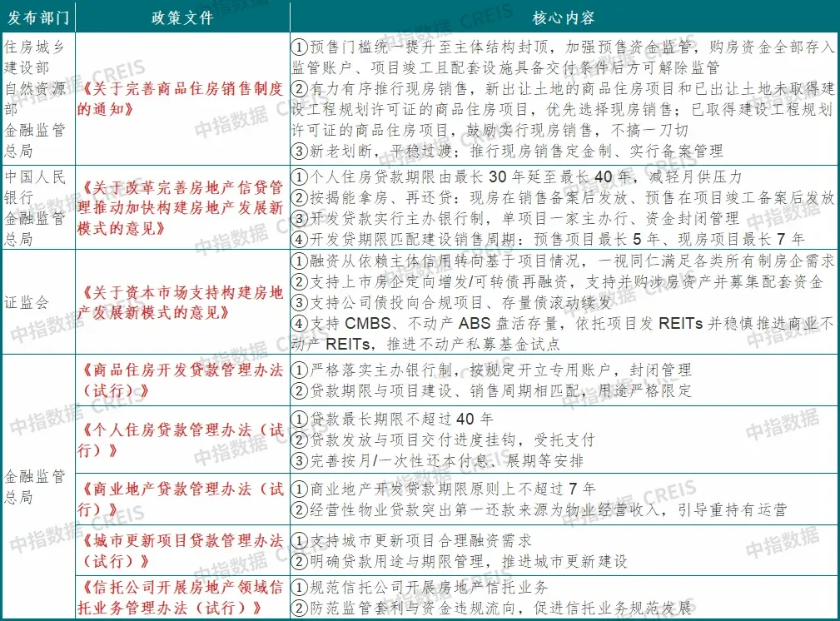Select the 《个人住房贷款管理办法（试行）》 title
Viewport: 840px width, 621px height.
click(180, 440)
